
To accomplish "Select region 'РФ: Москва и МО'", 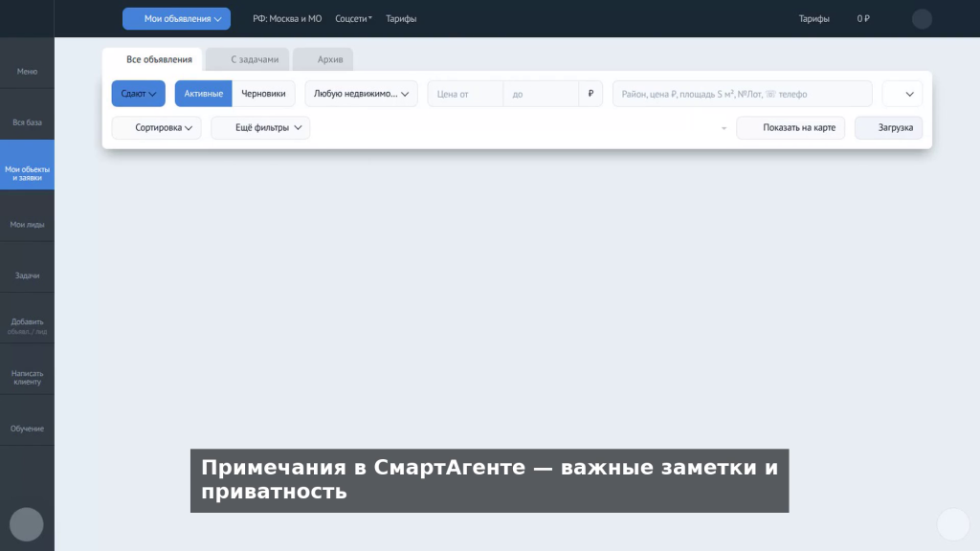I will (287, 19).
